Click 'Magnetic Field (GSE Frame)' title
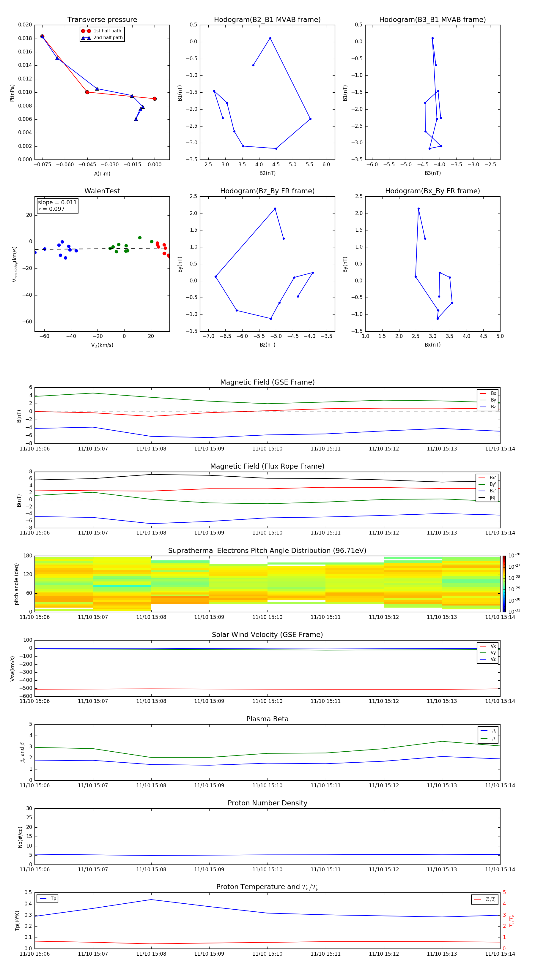 [x=267, y=382]
